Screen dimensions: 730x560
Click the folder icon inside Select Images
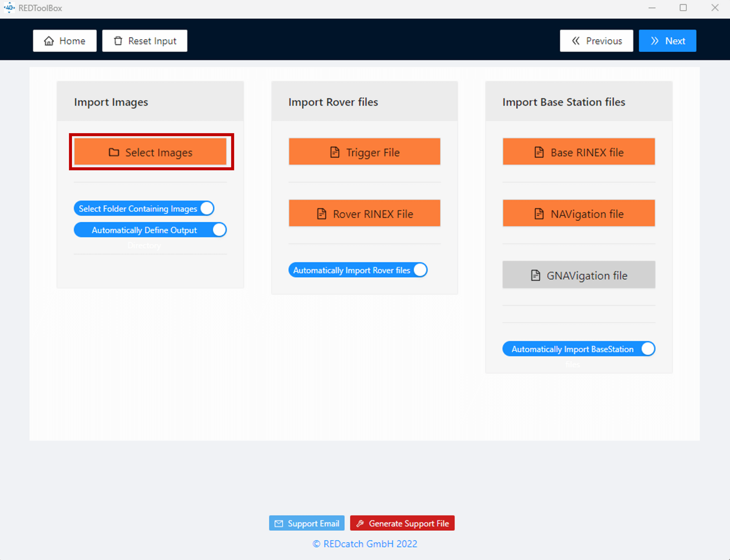(114, 152)
